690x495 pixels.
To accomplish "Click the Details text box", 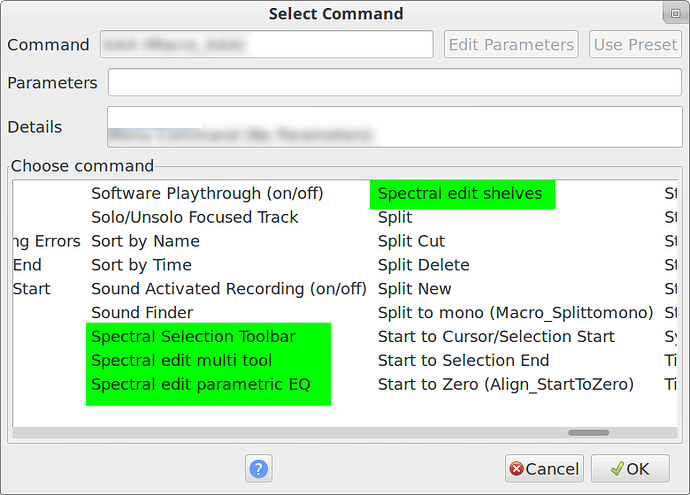I will tap(394, 127).
